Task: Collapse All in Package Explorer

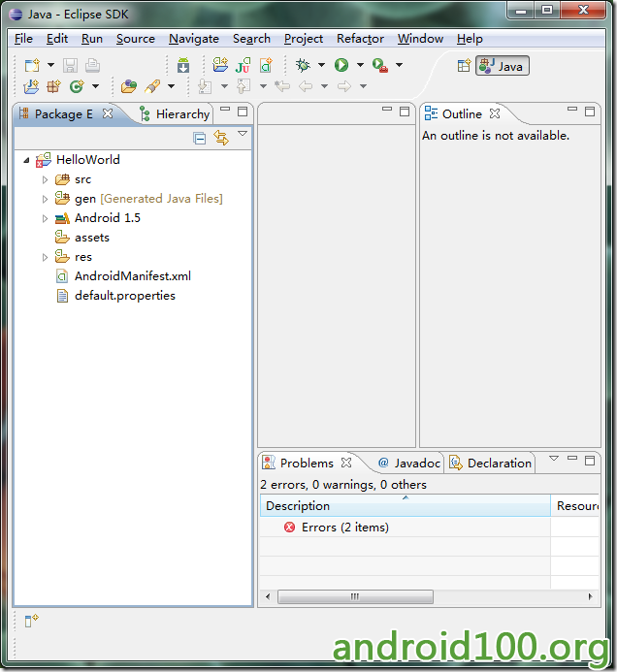Action: 200,138
